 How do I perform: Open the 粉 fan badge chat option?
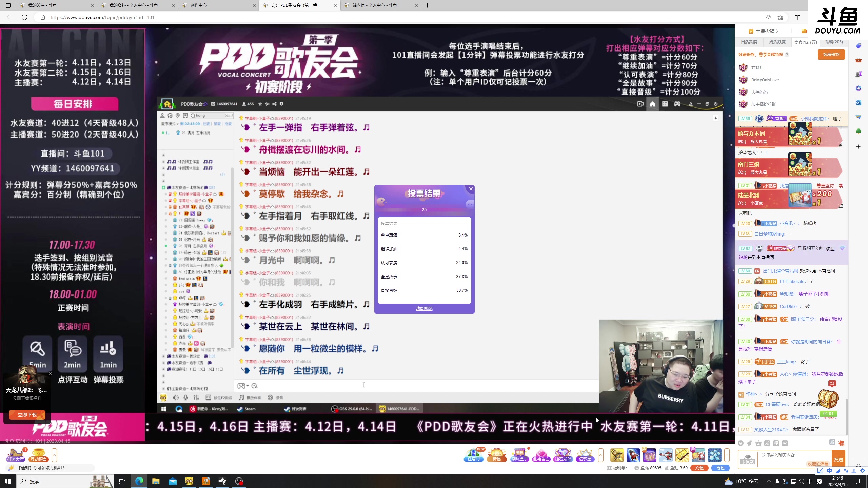pyautogui.click(x=767, y=443)
